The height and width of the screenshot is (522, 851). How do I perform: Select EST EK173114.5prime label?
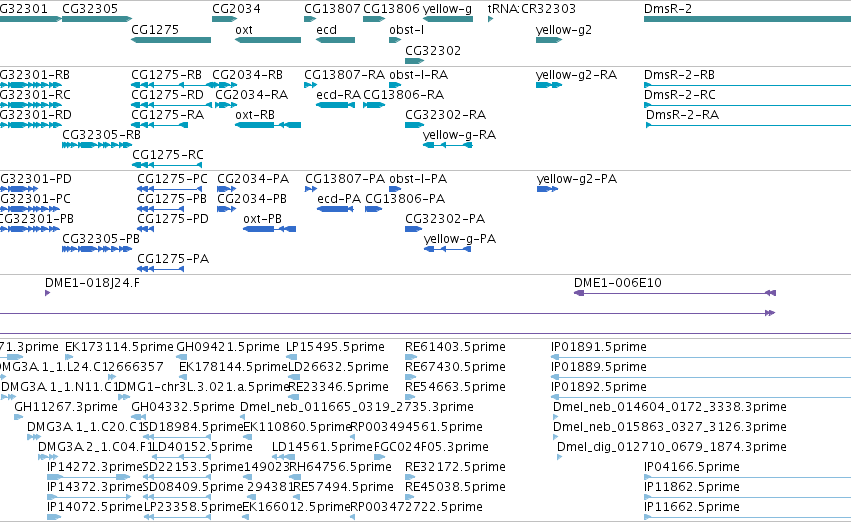tap(119, 347)
